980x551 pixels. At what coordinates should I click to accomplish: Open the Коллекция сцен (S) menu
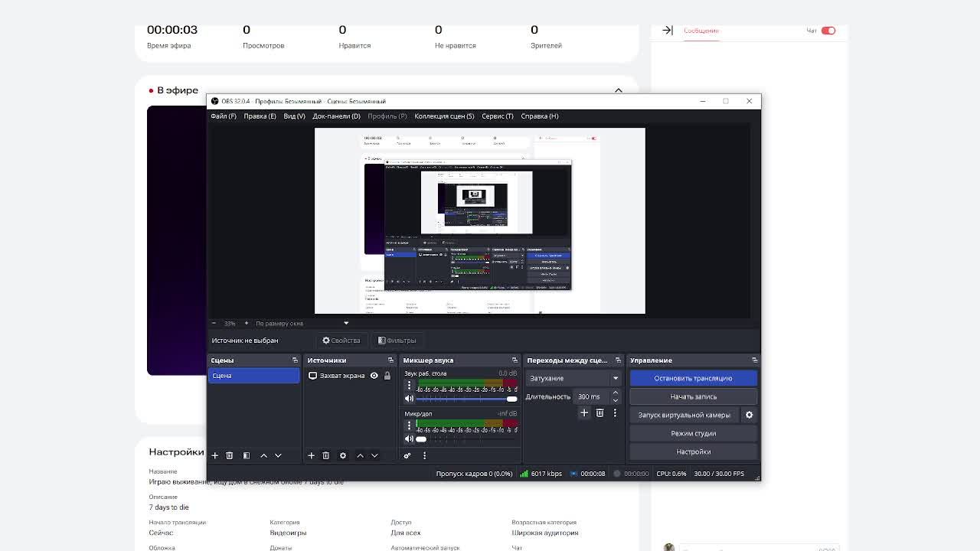point(444,116)
